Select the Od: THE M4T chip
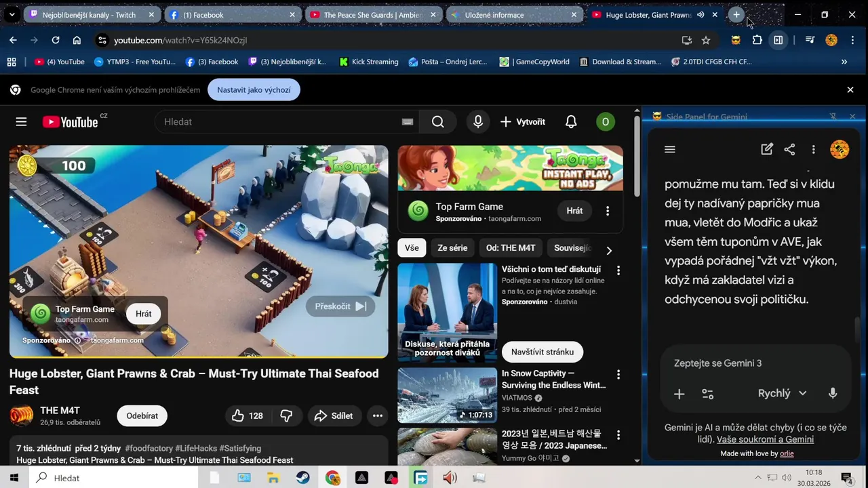The width and height of the screenshot is (868, 488). coord(511,248)
